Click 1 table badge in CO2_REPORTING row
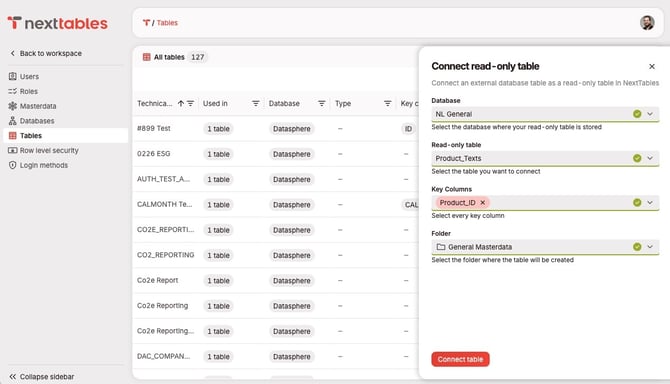 coord(218,255)
